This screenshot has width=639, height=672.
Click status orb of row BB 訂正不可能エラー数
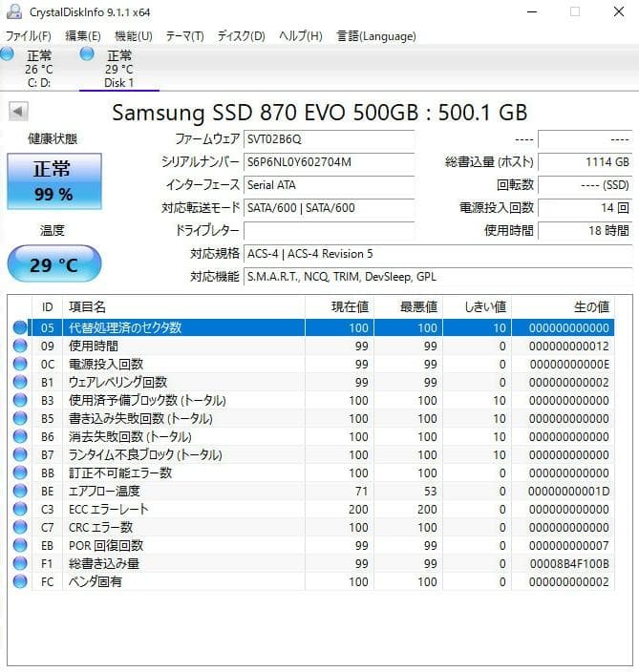click(x=20, y=472)
